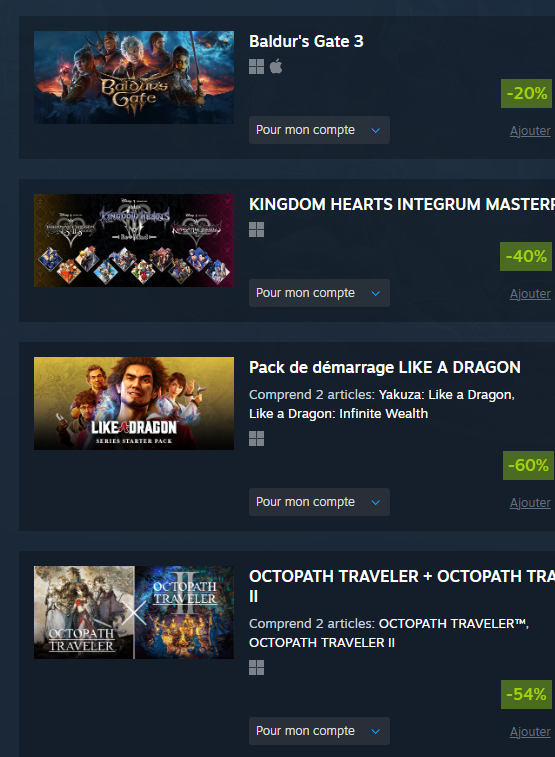Open the Kingdom Hearts Integrum banner image

tap(134, 240)
